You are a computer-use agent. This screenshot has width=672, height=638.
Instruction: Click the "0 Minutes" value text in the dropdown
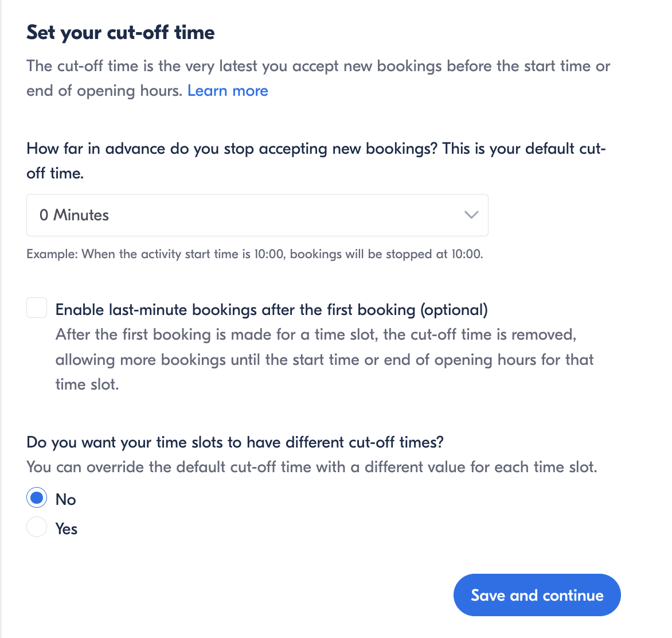pyautogui.click(x=74, y=215)
